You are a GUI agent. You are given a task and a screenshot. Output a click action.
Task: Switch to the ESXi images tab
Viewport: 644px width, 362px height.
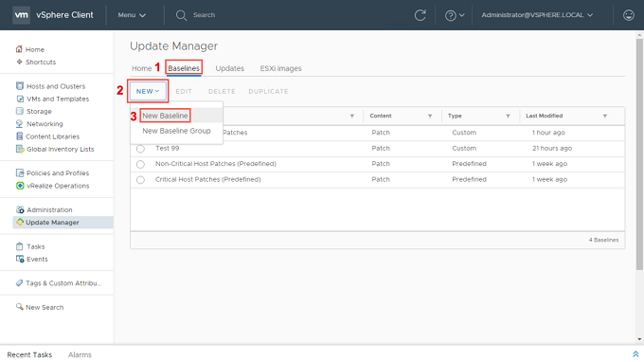[280, 68]
